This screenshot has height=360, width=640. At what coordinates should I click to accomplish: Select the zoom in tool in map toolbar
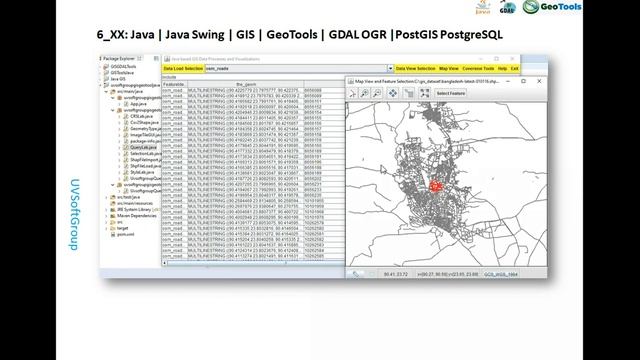pyautogui.click(x=364, y=93)
